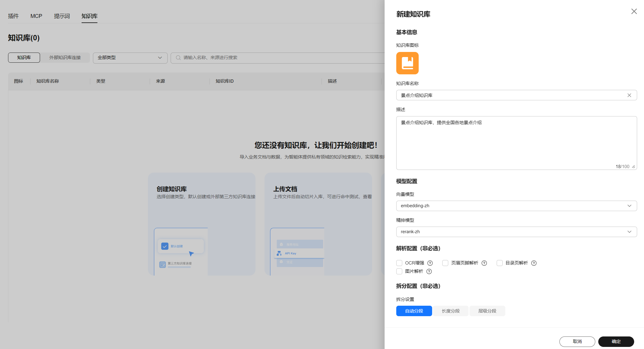Image resolution: width=644 pixels, height=349 pixels.
Task: Open the 精排模型 rerank-zh dropdown
Action: click(x=516, y=232)
